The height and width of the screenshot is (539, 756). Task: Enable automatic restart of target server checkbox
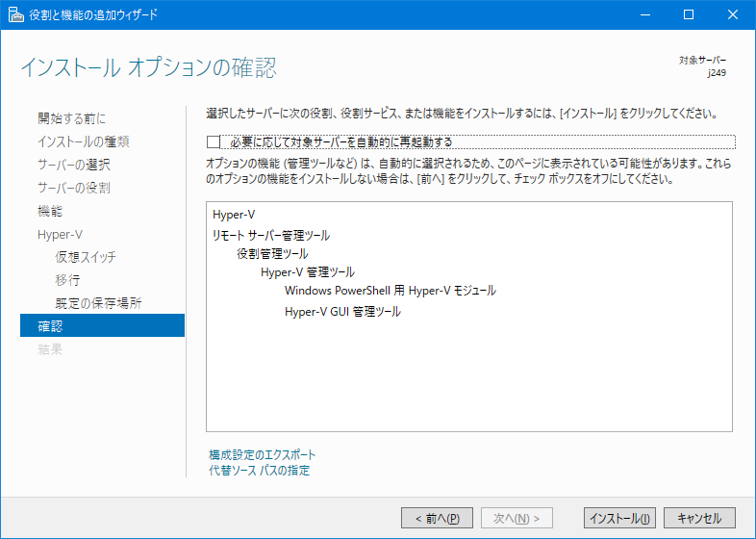(214, 142)
